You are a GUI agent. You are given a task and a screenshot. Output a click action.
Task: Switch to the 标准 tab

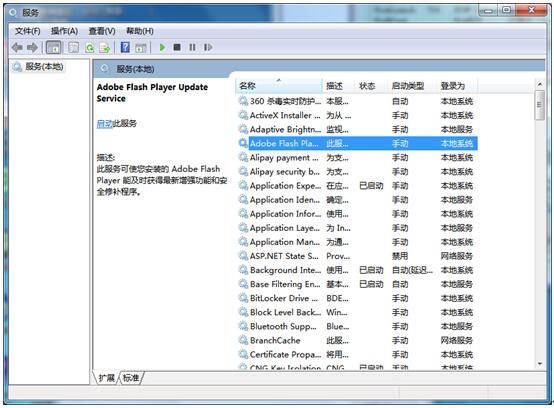[x=131, y=378]
